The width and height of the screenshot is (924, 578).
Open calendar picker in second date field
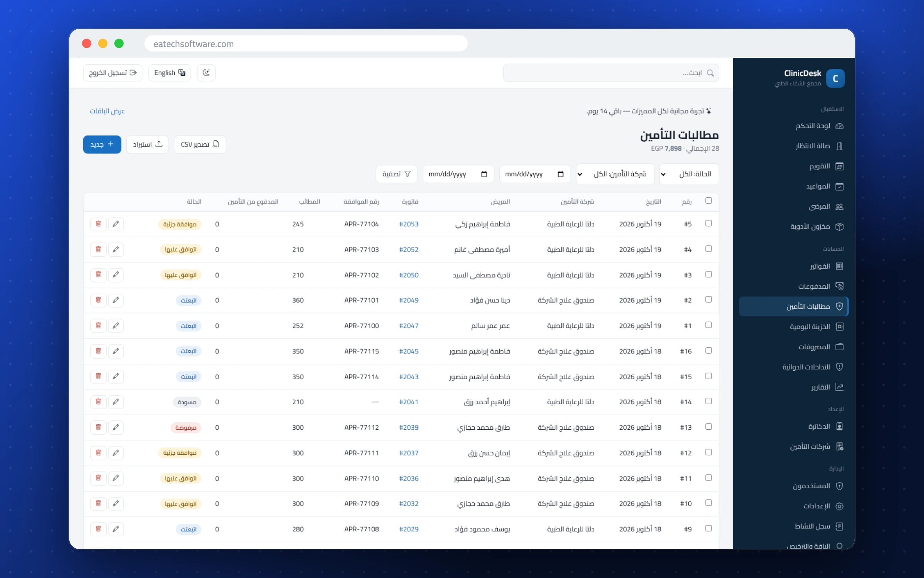[484, 174]
